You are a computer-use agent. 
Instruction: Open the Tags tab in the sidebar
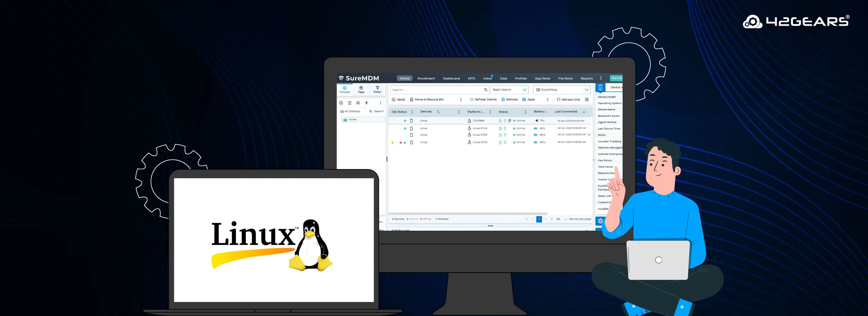tap(361, 90)
